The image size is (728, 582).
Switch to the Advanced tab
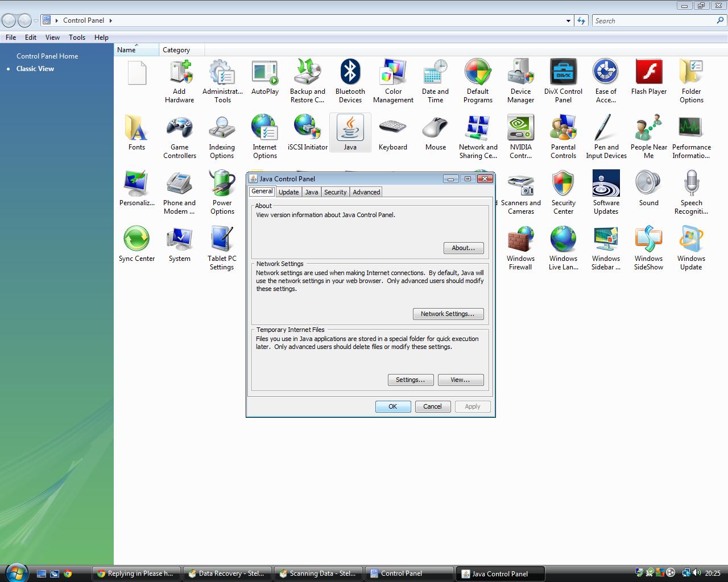[366, 192]
